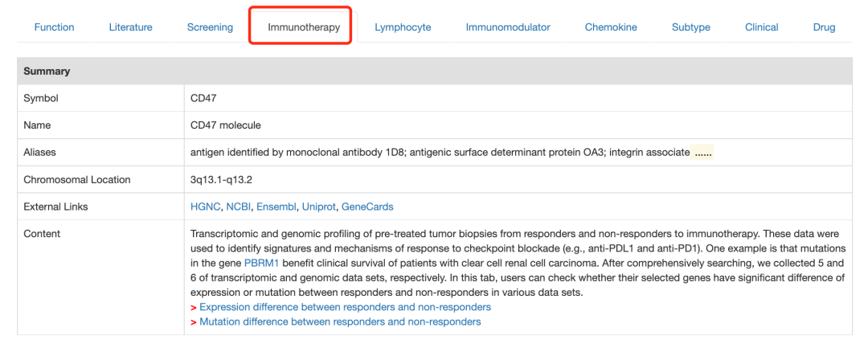View the Chemokine tab

pyautogui.click(x=611, y=27)
